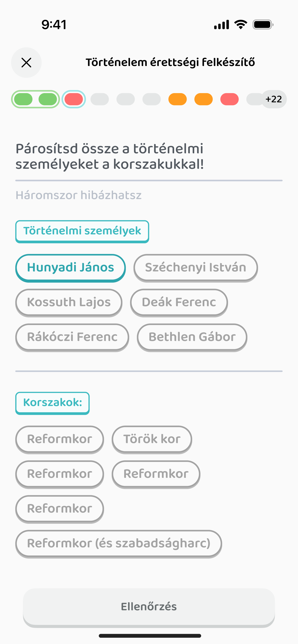Tap the battery icon in status bar
The width and height of the screenshot is (298, 644).
click(263, 24)
